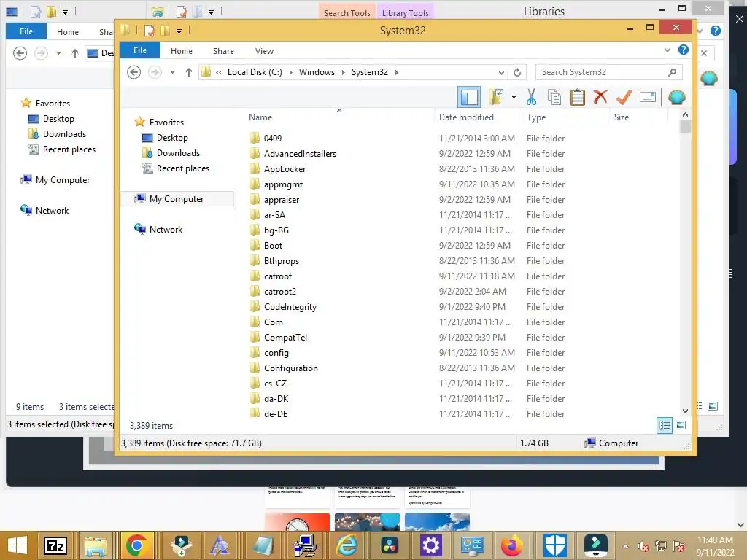
Task: Open Internet Explorer from the taskbar
Action: [x=347, y=545]
